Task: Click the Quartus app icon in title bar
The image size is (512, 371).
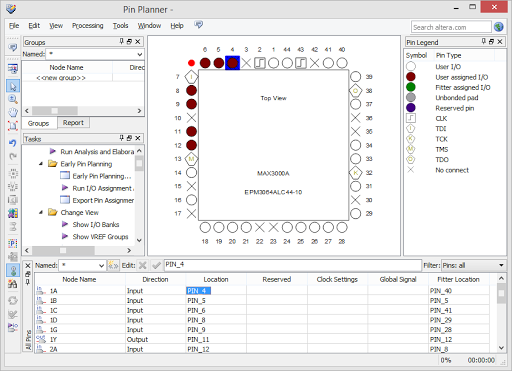Action: click(x=11, y=8)
